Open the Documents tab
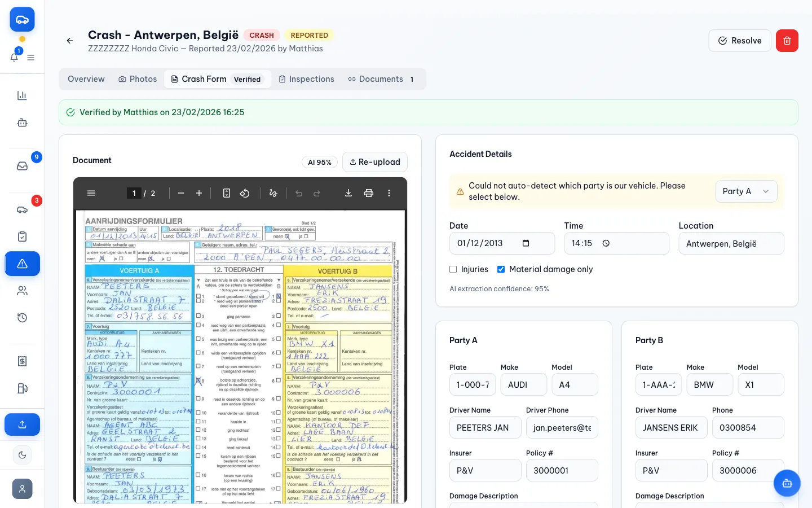This screenshot has height=508, width=812. pos(381,79)
